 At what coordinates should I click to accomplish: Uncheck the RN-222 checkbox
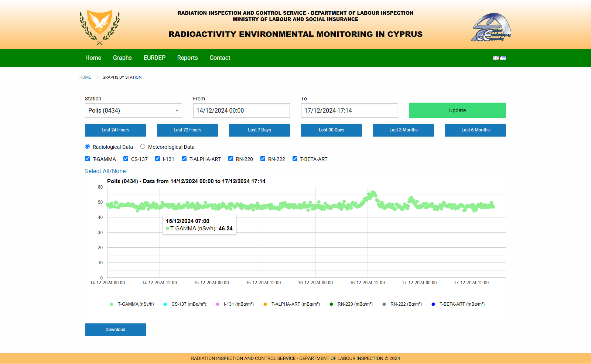point(263,159)
